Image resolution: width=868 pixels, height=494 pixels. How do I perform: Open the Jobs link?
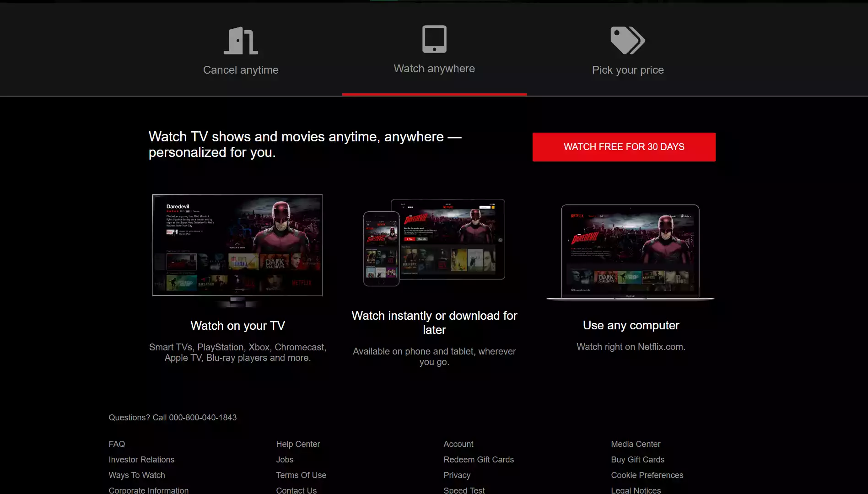[x=285, y=460]
